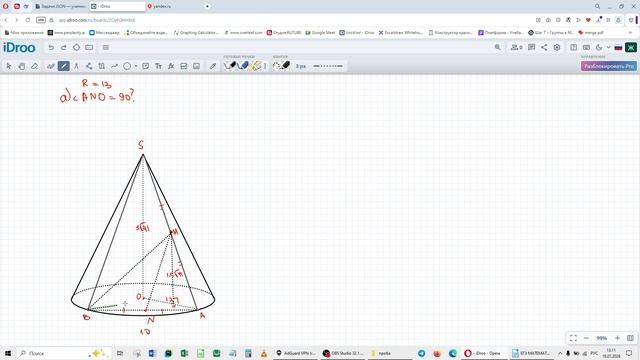Enter fullscreen mode at bottom right

[573, 338]
